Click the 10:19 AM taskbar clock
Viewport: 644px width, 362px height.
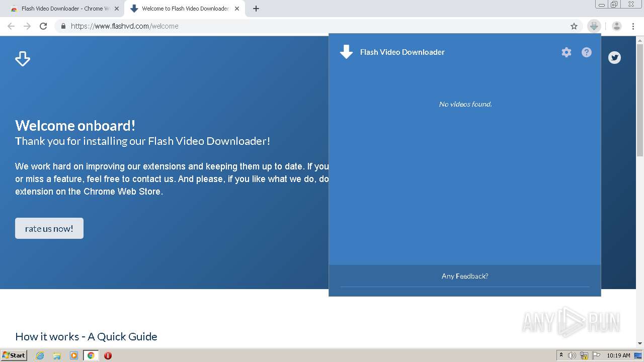point(618,355)
